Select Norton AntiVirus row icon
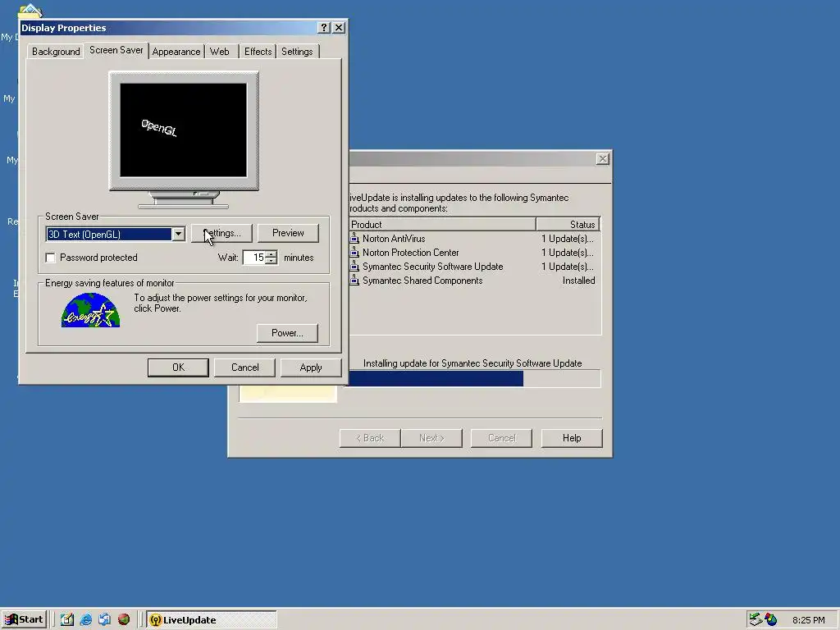The image size is (840, 630). [354, 239]
